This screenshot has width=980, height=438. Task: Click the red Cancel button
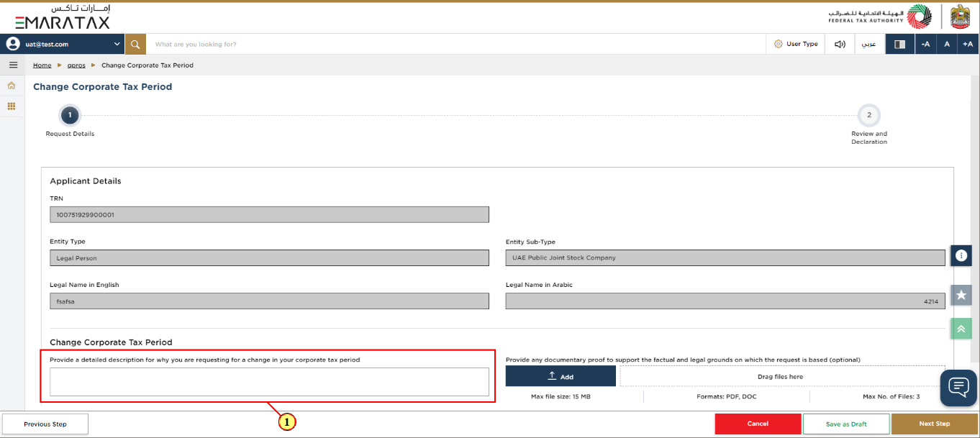coord(758,424)
